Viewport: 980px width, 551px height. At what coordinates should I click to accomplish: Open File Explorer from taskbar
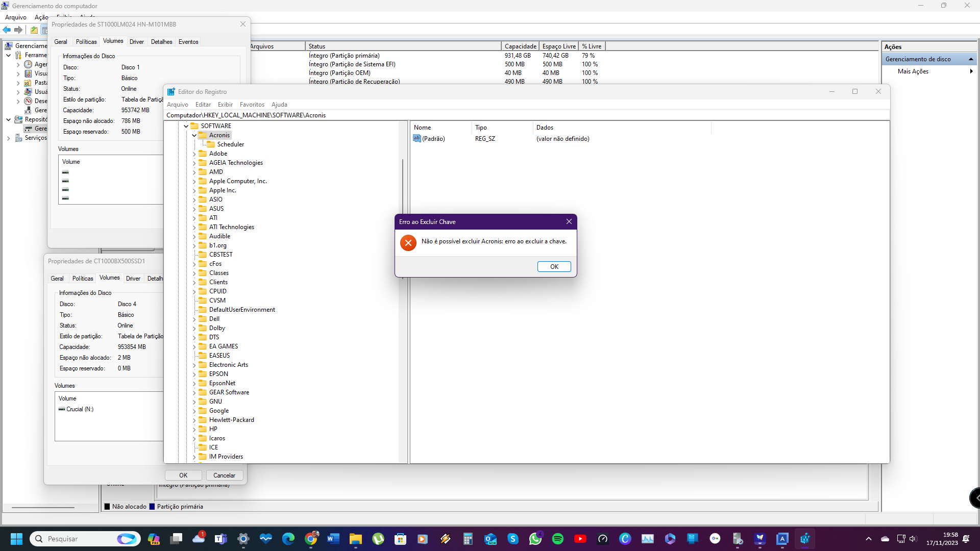(356, 539)
